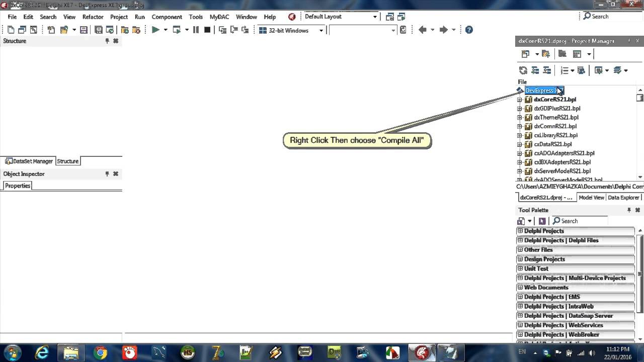Click the Back navigation arrow
The width and height of the screenshot is (644, 362).
(x=423, y=30)
